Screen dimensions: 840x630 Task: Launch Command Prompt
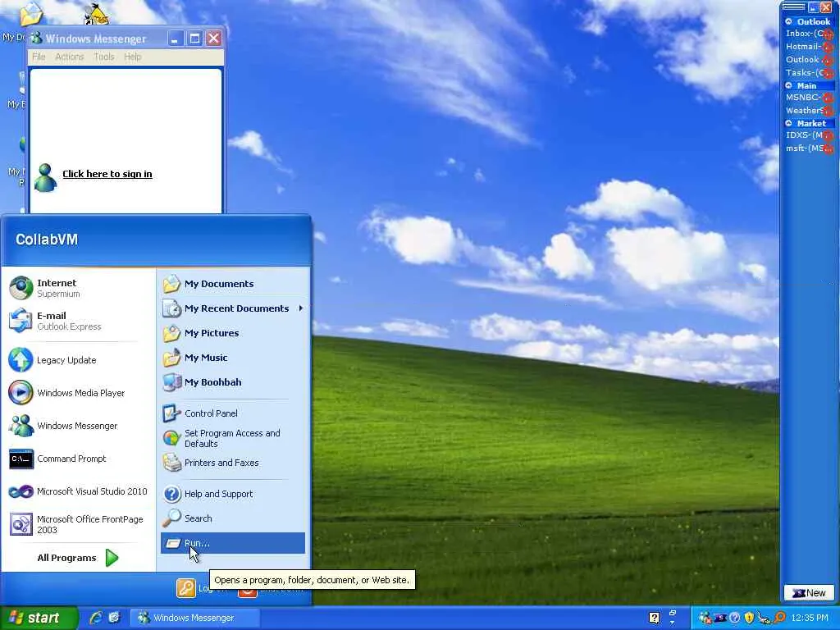click(80, 459)
